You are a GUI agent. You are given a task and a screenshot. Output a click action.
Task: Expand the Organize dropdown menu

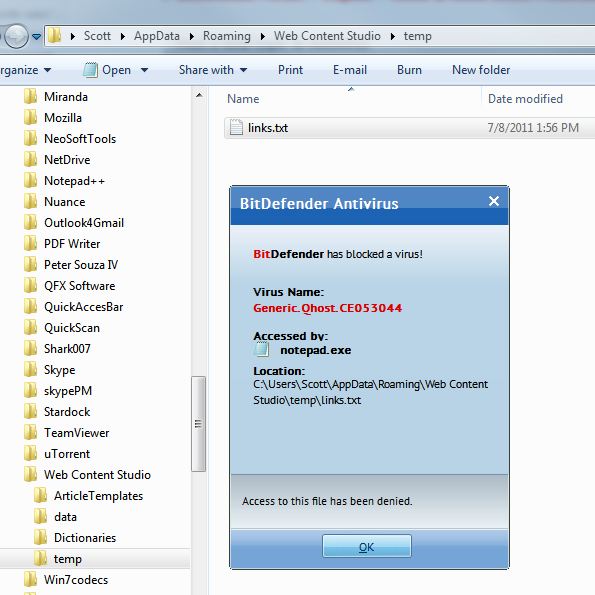[x=24, y=70]
